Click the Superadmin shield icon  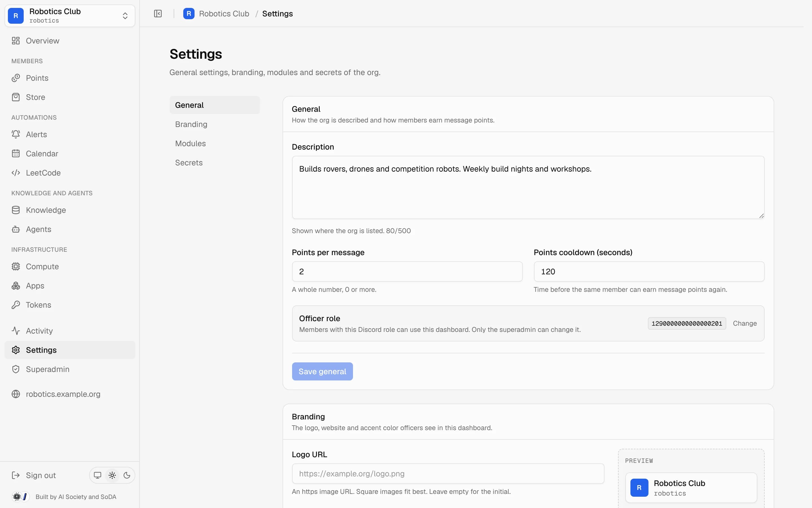16,369
